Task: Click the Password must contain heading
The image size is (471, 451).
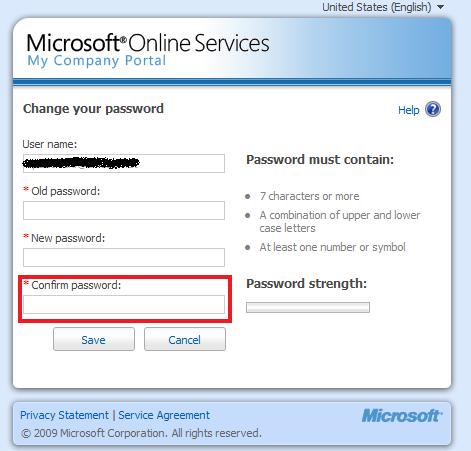Action: 320,160
